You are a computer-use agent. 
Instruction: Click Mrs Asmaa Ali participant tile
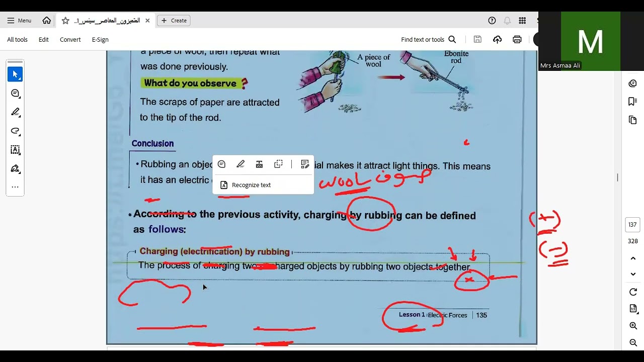tap(591, 41)
